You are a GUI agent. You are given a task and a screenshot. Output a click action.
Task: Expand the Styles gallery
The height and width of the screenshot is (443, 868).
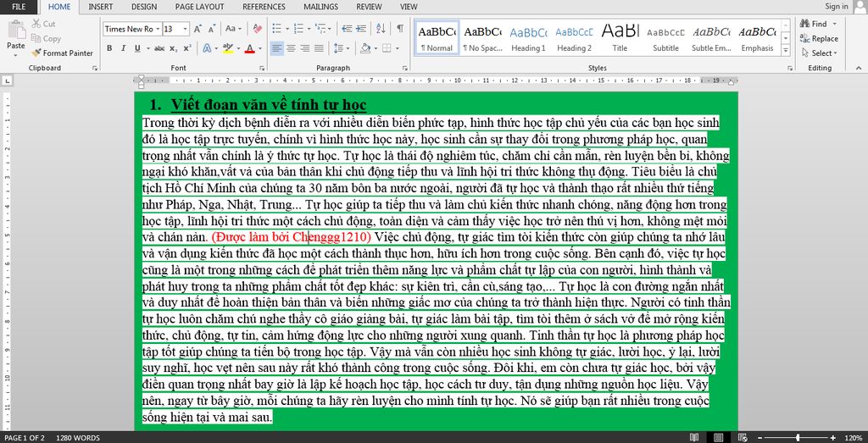pos(786,50)
